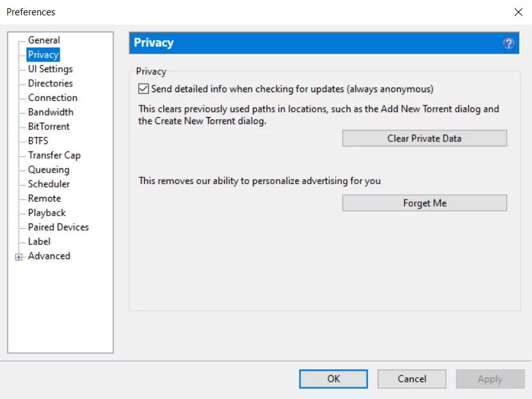Viewport: 532px width, 399px height.
Task: Click the Clear Private Data button
Action: (x=424, y=138)
